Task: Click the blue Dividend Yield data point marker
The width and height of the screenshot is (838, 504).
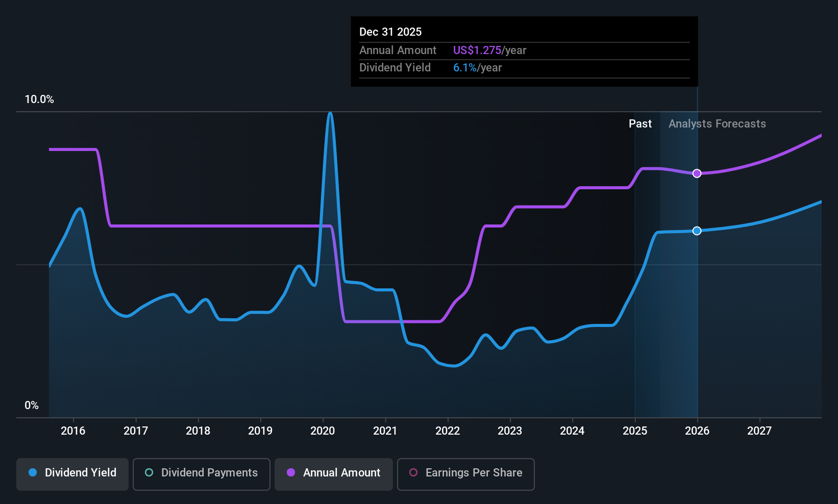Action: (x=697, y=231)
